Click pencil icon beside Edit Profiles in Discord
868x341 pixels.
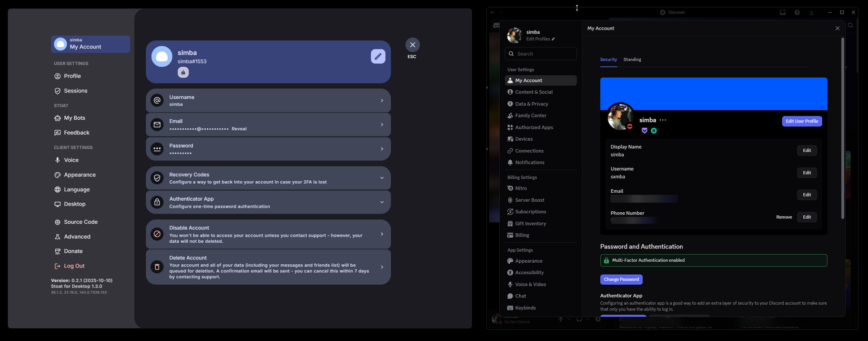pyautogui.click(x=553, y=39)
